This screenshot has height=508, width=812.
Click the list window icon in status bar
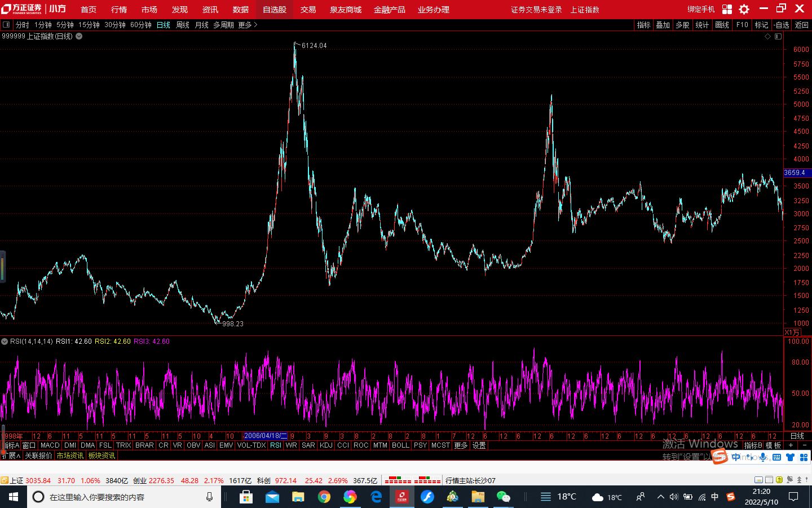[x=769, y=480]
